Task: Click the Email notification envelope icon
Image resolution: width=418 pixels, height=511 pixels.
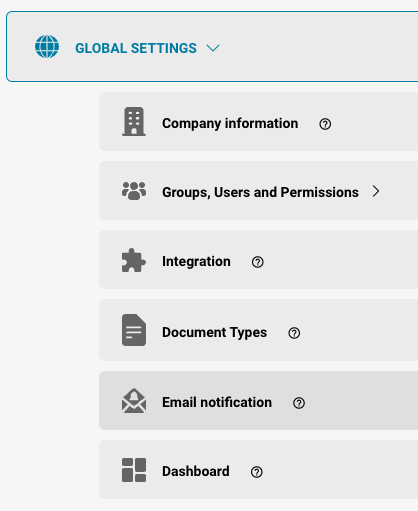Action: [x=134, y=401]
